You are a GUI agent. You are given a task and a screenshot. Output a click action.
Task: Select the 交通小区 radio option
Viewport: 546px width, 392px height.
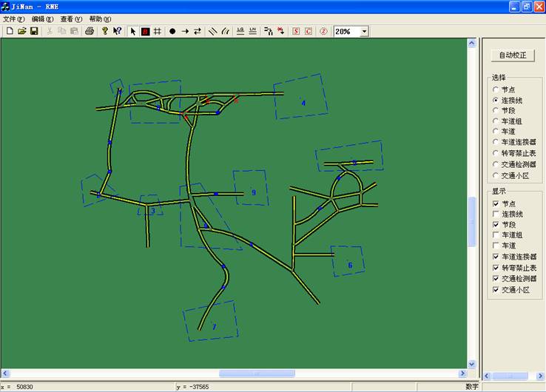(x=496, y=176)
